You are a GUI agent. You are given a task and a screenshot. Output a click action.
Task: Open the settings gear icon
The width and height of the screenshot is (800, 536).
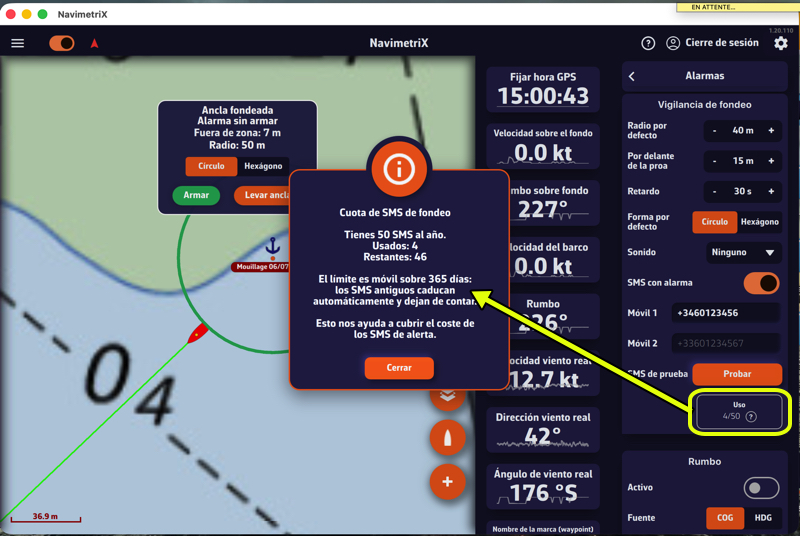pyautogui.click(x=781, y=43)
